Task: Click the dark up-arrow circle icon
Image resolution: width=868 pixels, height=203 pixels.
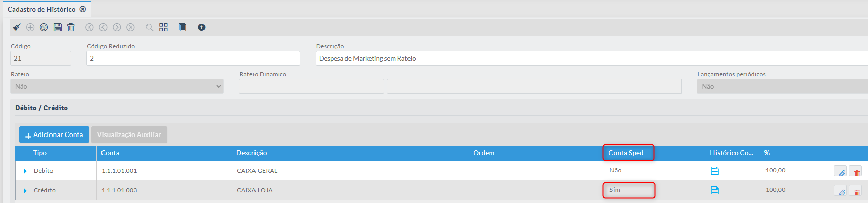Action: (201, 27)
